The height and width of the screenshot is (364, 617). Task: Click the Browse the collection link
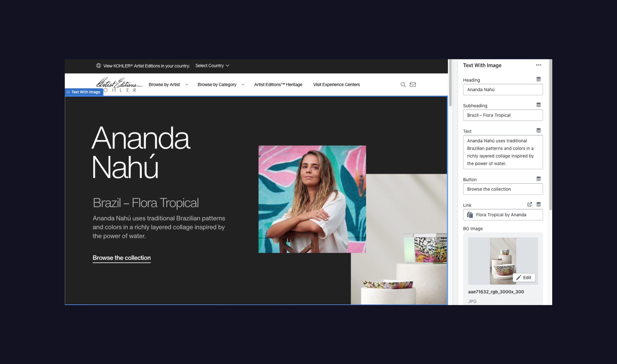click(122, 258)
